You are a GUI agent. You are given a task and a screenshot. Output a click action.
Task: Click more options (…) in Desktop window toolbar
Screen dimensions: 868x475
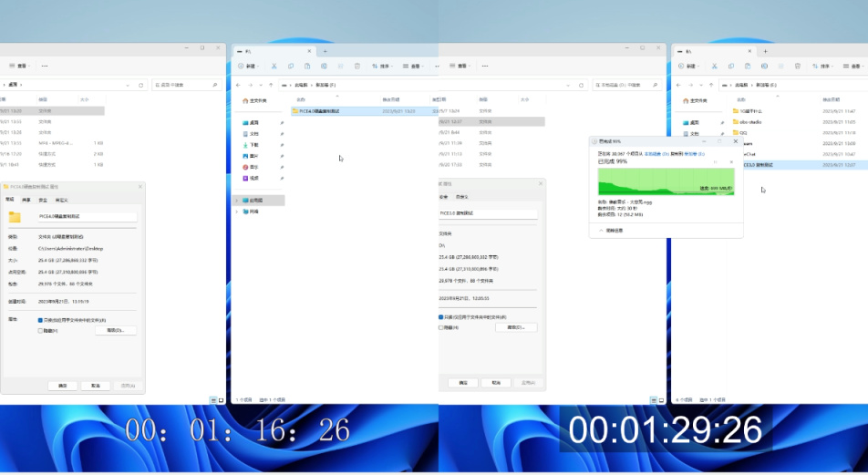point(45,66)
